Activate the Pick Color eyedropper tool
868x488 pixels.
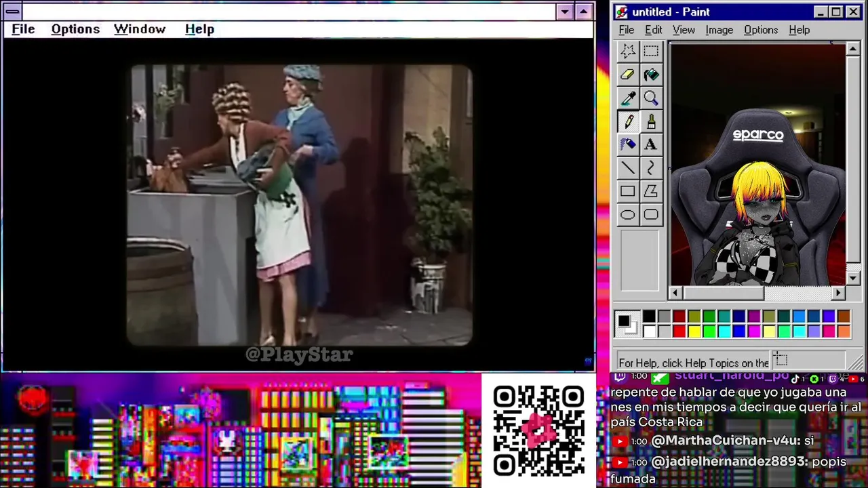628,98
